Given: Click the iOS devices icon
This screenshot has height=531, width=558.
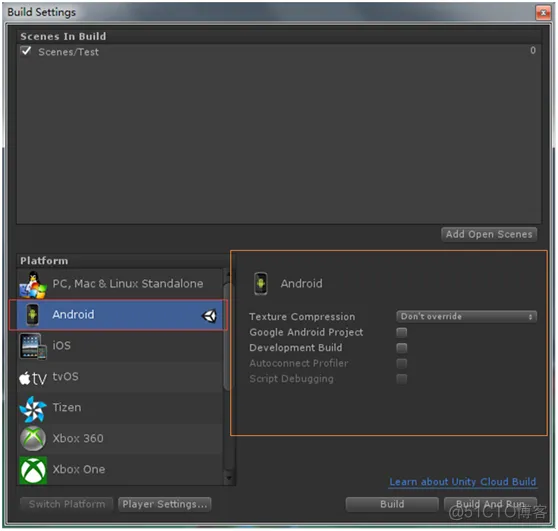Looking at the screenshot, I should (33, 346).
